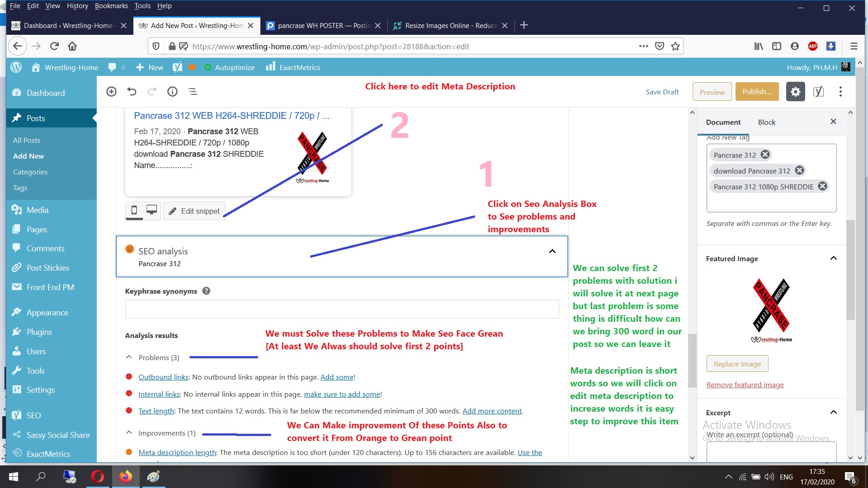Switch to Resize Images Online tab
Viewport: 868px width, 488px height.
pyautogui.click(x=450, y=26)
